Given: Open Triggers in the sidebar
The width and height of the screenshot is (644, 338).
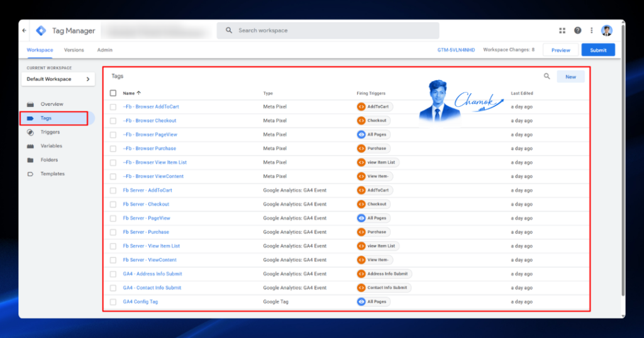Looking at the screenshot, I should pyautogui.click(x=50, y=132).
